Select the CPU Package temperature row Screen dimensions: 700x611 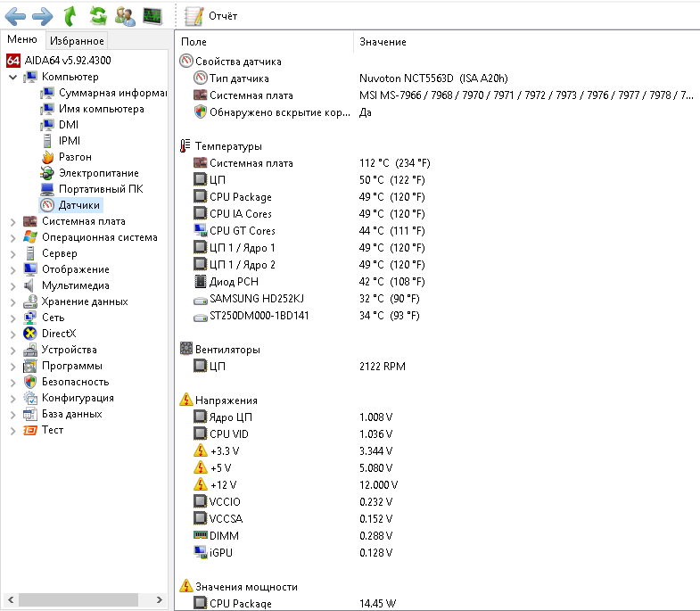[240, 197]
